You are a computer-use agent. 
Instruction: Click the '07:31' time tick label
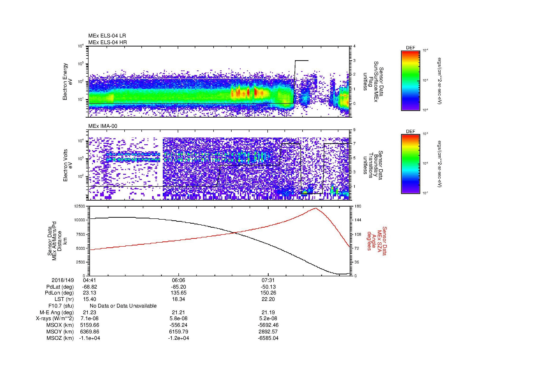click(268, 280)
